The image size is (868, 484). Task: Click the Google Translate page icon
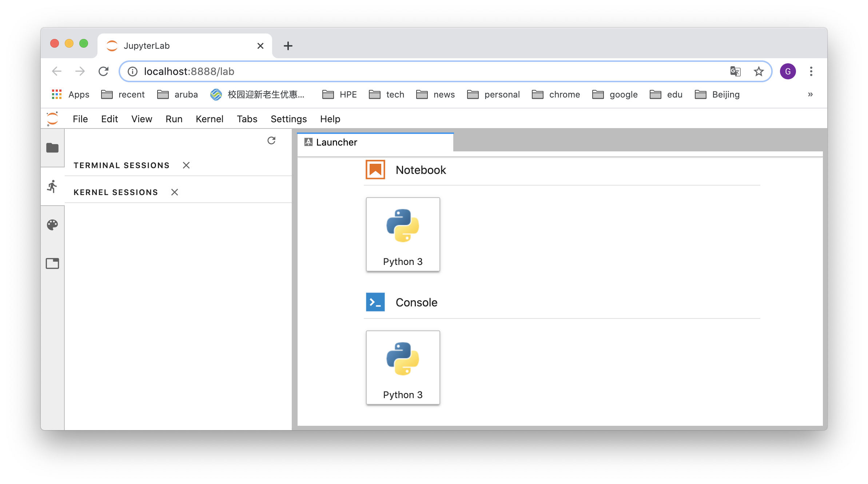tap(735, 71)
